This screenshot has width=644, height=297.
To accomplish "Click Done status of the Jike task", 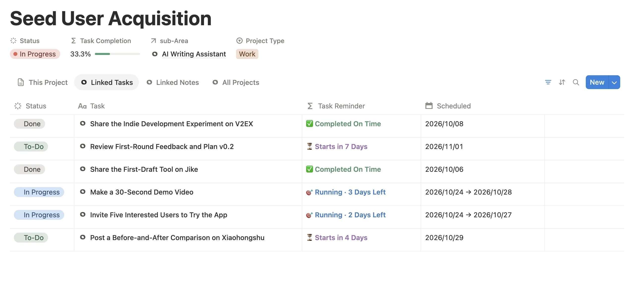I will 29,169.
